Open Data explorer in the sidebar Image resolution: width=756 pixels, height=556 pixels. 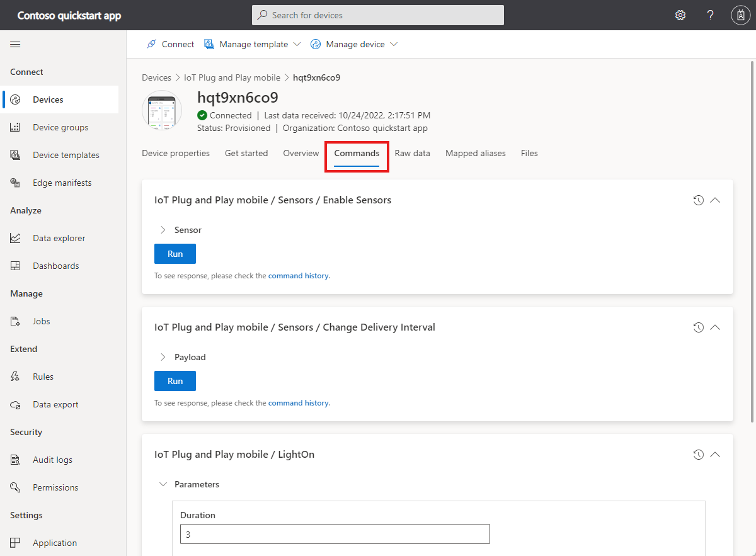coord(59,238)
